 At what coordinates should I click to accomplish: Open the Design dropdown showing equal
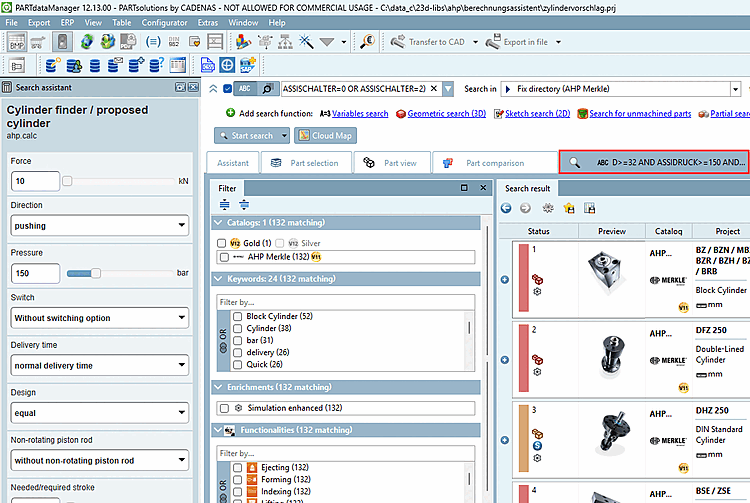pyautogui.click(x=99, y=413)
